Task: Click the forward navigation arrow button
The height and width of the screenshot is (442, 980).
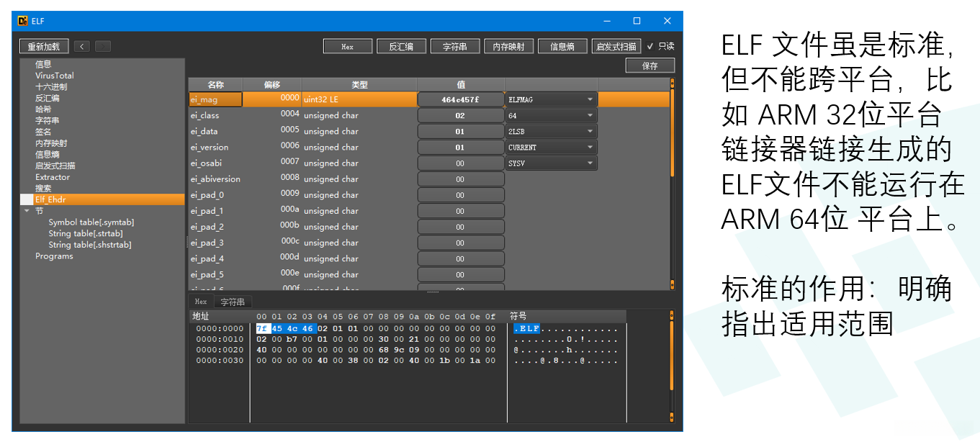Action: pyautogui.click(x=103, y=47)
